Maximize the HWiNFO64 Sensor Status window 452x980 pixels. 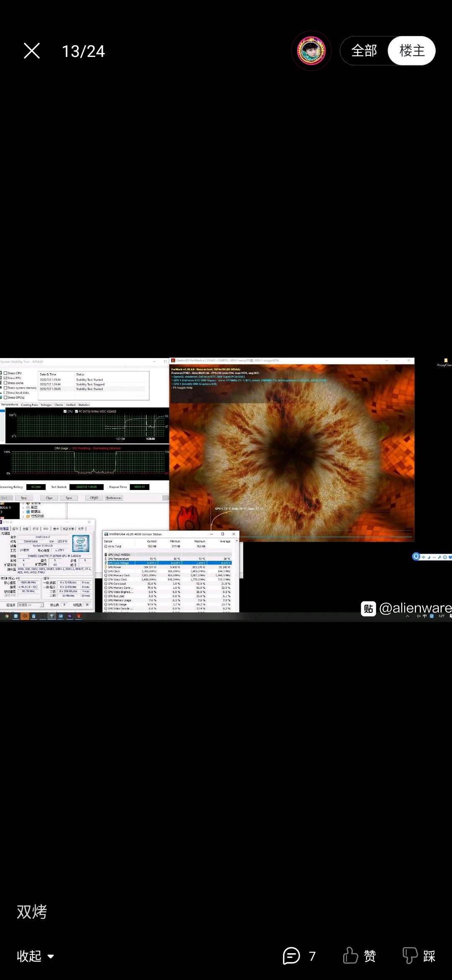point(223,534)
